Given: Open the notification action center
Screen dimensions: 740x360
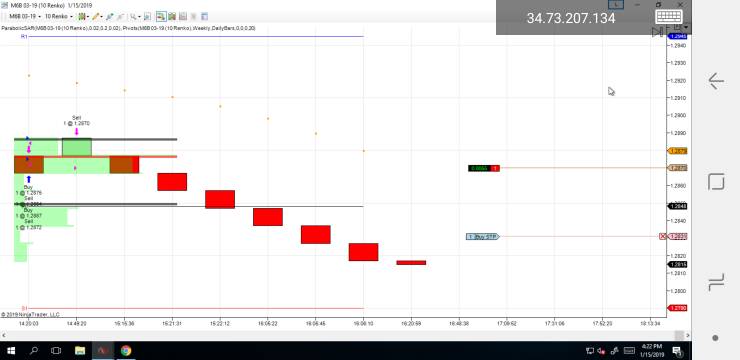Looking at the screenshot, I should click(678, 351).
